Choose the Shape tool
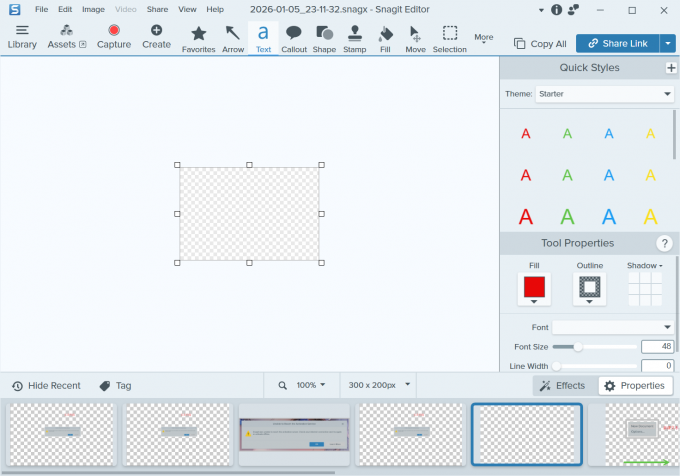 pyautogui.click(x=324, y=38)
